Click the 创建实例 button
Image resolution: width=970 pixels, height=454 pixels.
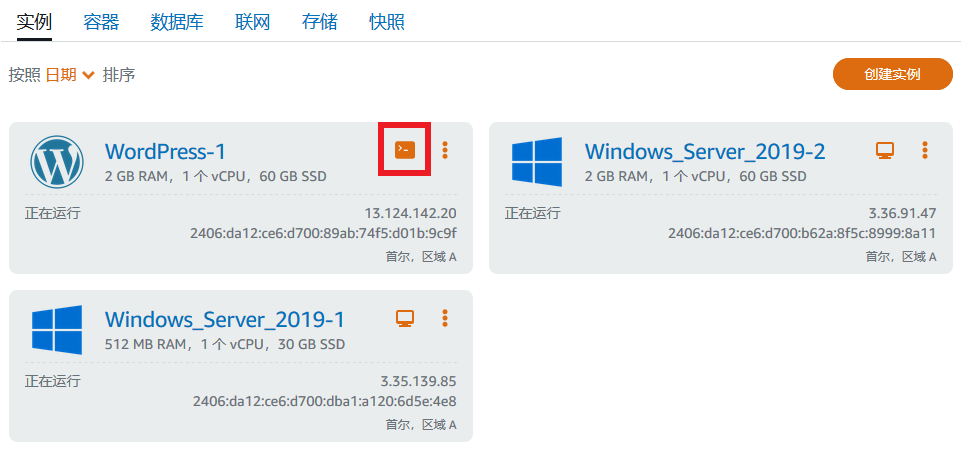pyautogui.click(x=892, y=74)
